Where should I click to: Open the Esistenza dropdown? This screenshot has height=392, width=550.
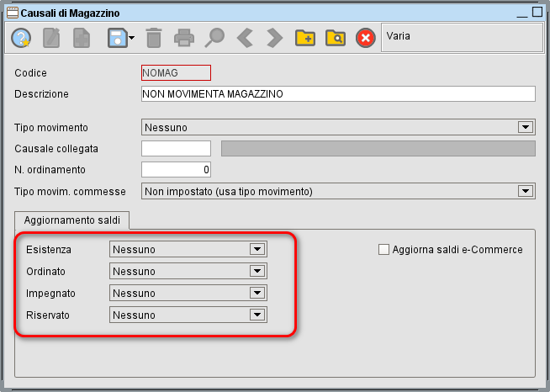tap(257, 249)
